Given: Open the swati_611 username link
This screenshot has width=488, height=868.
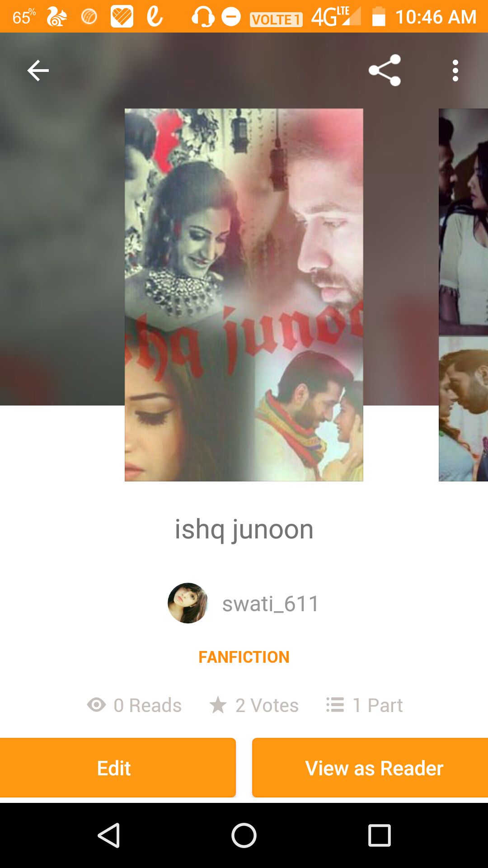Looking at the screenshot, I should (271, 604).
